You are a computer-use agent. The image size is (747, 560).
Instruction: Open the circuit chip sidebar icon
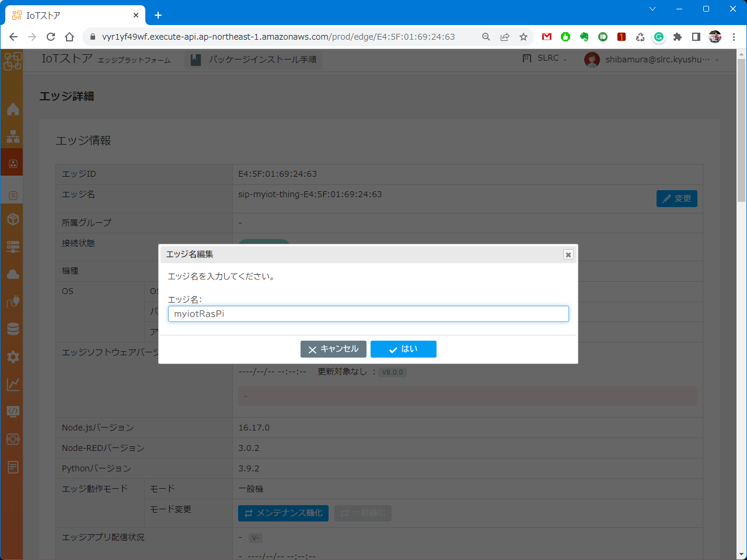click(x=13, y=439)
